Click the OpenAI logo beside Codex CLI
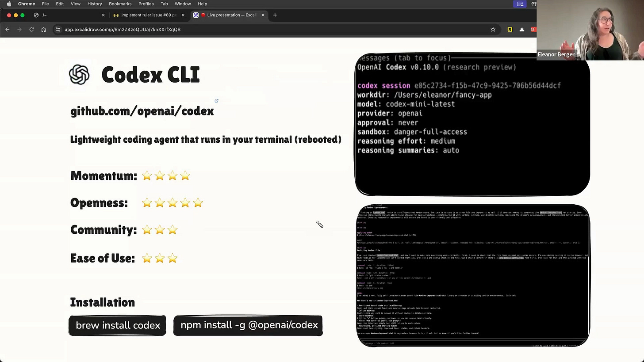 tap(79, 74)
